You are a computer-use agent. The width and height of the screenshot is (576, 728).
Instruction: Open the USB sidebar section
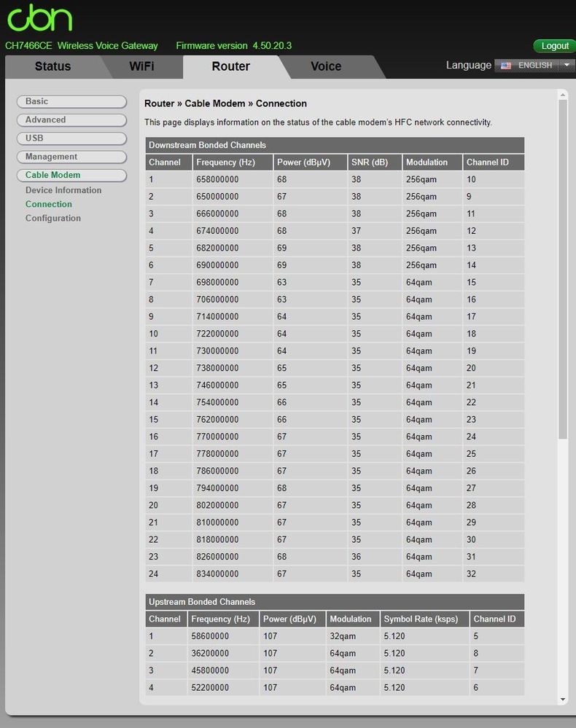click(71, 138)
